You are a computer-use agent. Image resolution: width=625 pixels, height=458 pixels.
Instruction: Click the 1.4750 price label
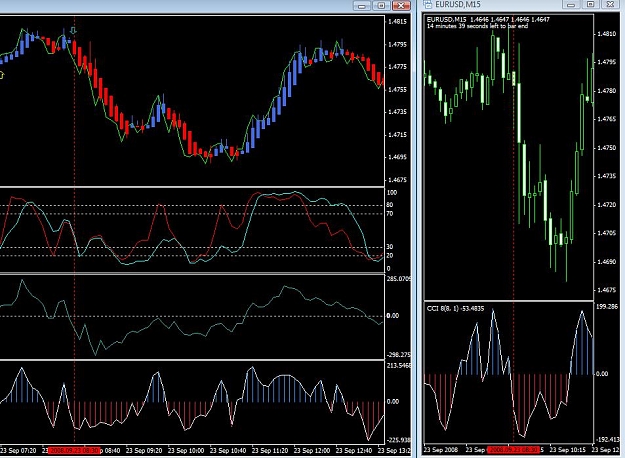tap(606, 147)
